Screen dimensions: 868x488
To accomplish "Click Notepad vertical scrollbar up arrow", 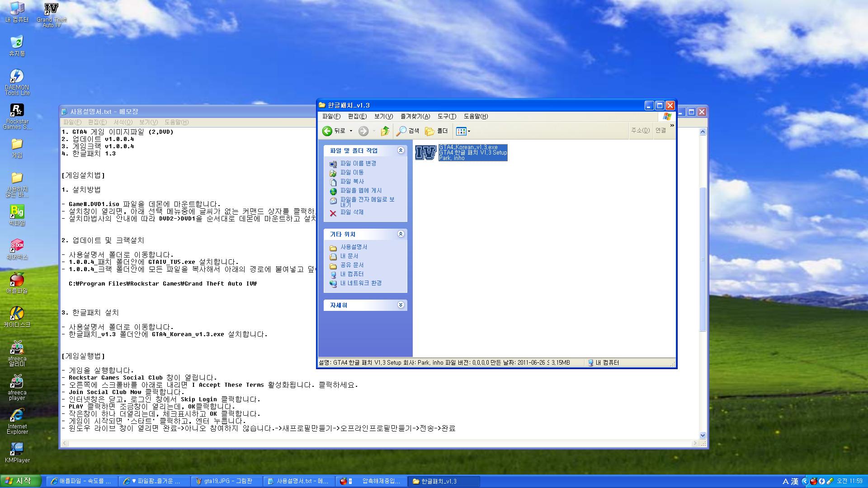I will 703,131.
